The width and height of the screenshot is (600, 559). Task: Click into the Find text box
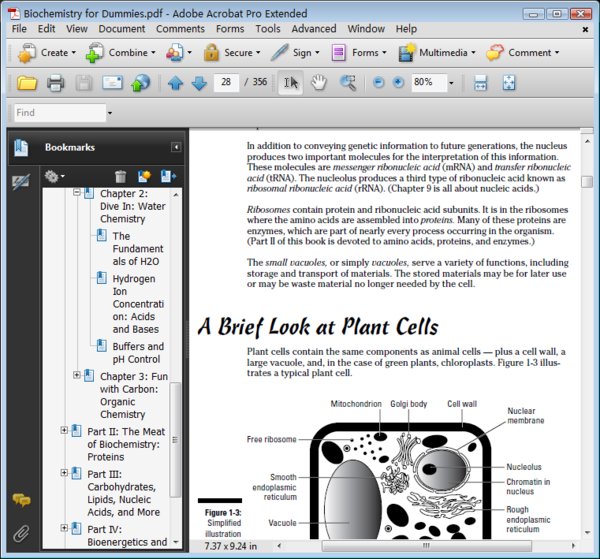coord(60,113)
